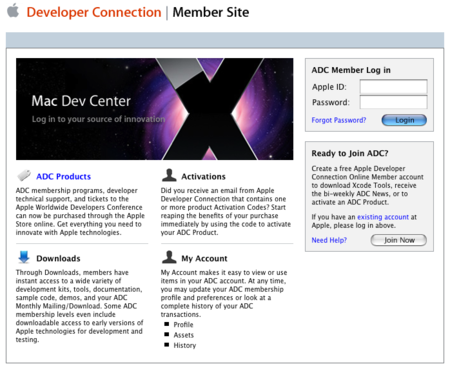Select the Assets list item
The image size is (450, 373).
tap(183, 335)
